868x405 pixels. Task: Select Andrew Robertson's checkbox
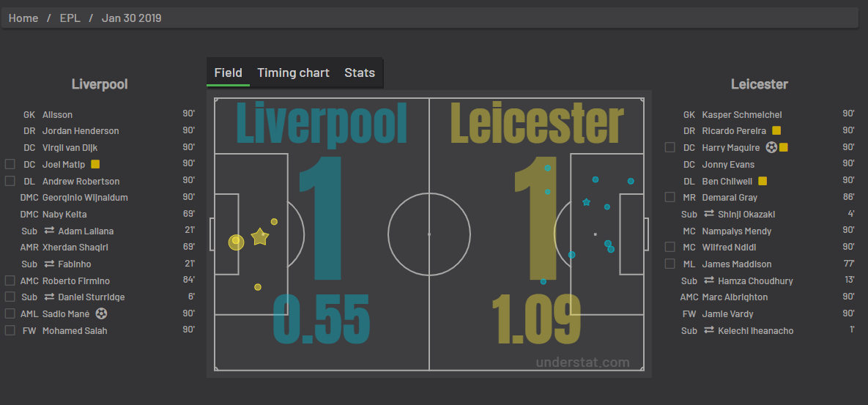(x=10, y=181)
